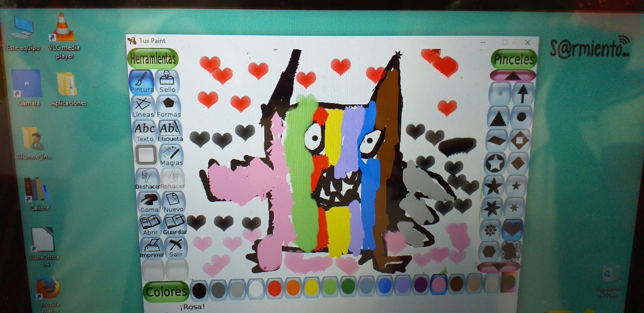The image size is (644, 313).
Task: Pick the dark brown color swatch
Action: (x=456, y=284)
